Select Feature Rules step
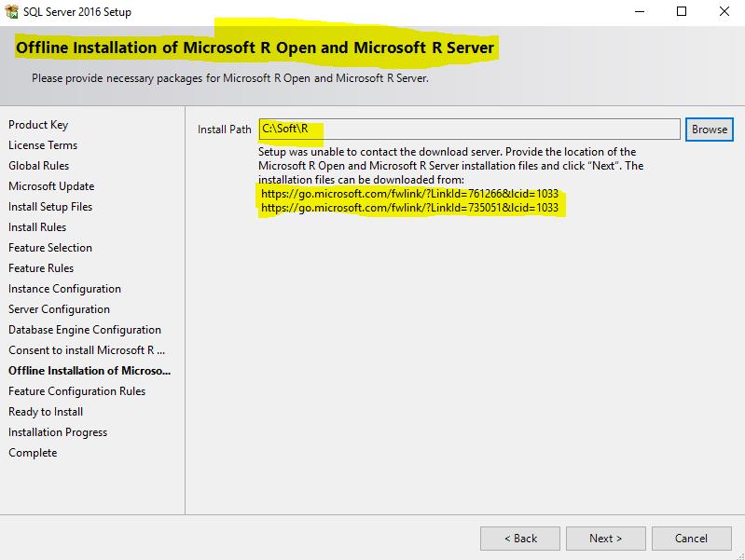This screenshot has width=745, height=560. coord(41,268)
